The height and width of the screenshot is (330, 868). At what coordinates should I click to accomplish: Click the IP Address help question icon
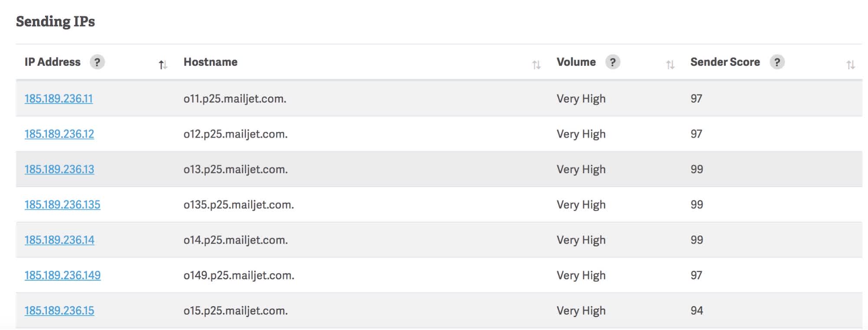[x=97, y=62]
